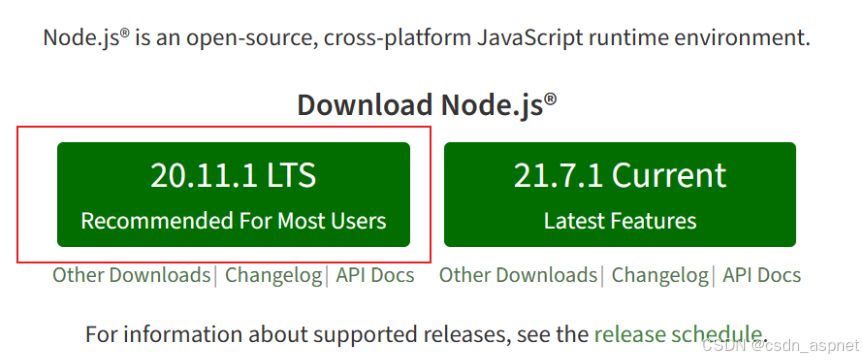
Task: Click the Download Node.js heading
Action: (x=427, y=105)
